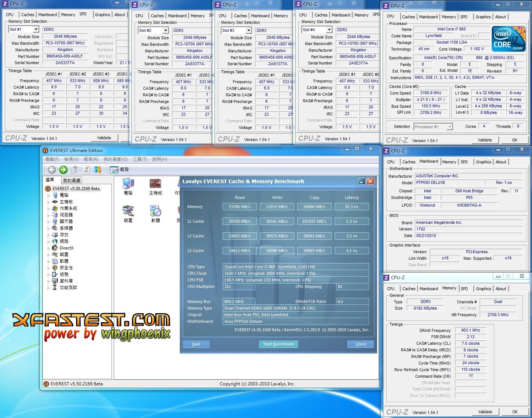This screenshot has height=418, width=532.
Task: Click the Memory Read value 15706 MB/s
Action: [x=239, y=207]
